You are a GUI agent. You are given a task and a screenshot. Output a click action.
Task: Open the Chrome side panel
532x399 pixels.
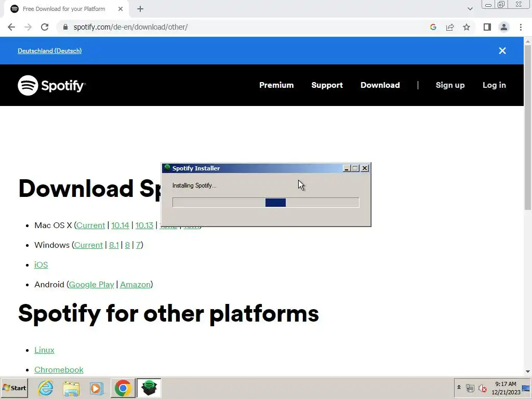tap(487, 27)
